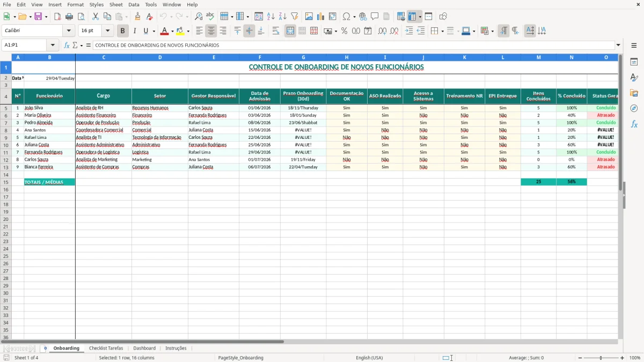Click the Clear Direct Formatting icon

coord(150,17)
